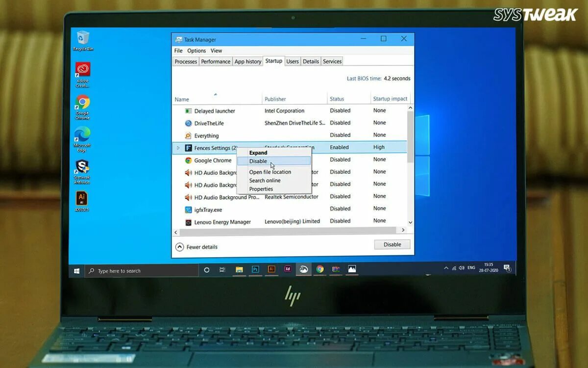This screenshot has height=368, width=588.
Task: Click the Everything startup item icon
Action: [x=188, y=135]
